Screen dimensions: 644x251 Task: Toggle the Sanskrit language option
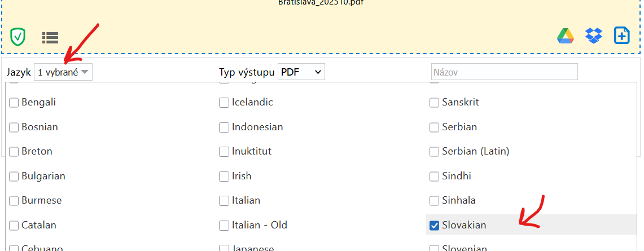[x=435, y=103]
